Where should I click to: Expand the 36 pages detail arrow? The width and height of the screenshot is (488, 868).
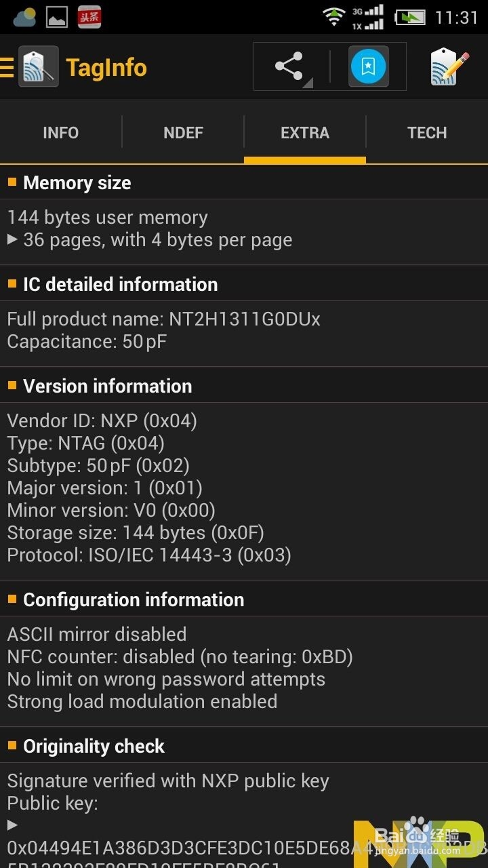tap(14, 239)
